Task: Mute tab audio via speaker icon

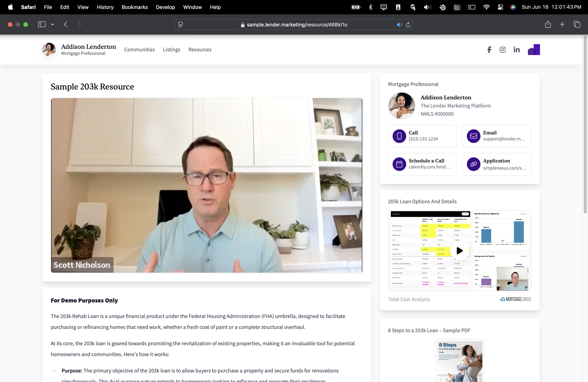Action: coord(399,25)
